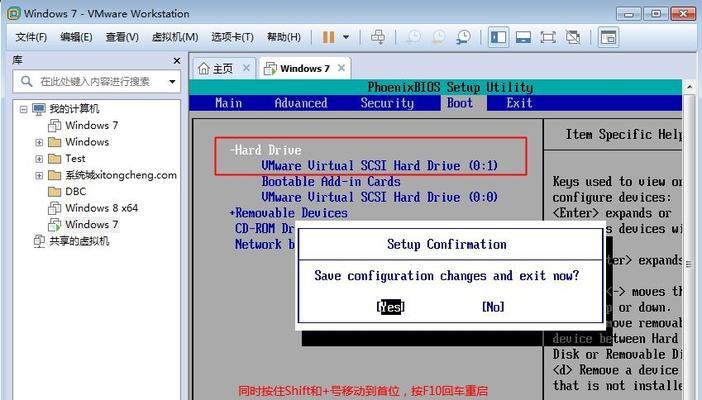Click the library search input field
Image resolution: width=702 pixels, height=400 pixels.
point(96,82)
